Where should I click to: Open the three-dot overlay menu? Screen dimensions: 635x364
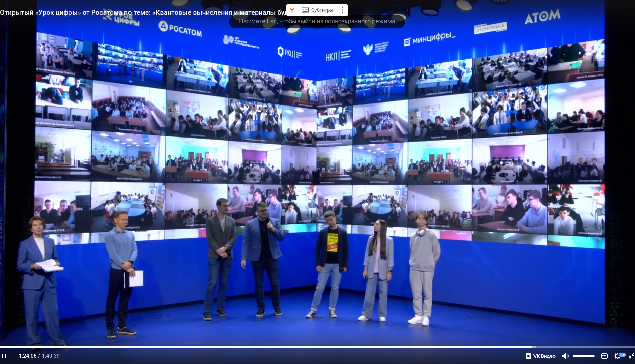[342, 10]
